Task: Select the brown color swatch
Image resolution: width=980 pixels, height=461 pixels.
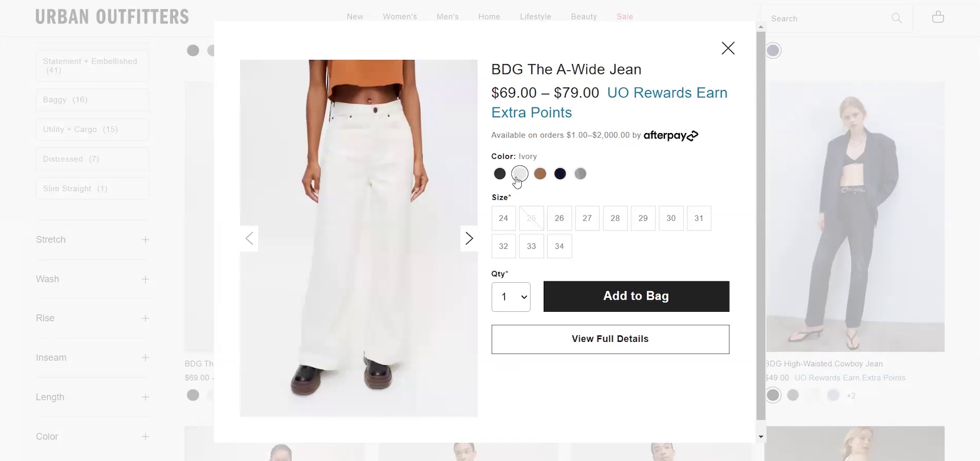Action: (540, 174)
